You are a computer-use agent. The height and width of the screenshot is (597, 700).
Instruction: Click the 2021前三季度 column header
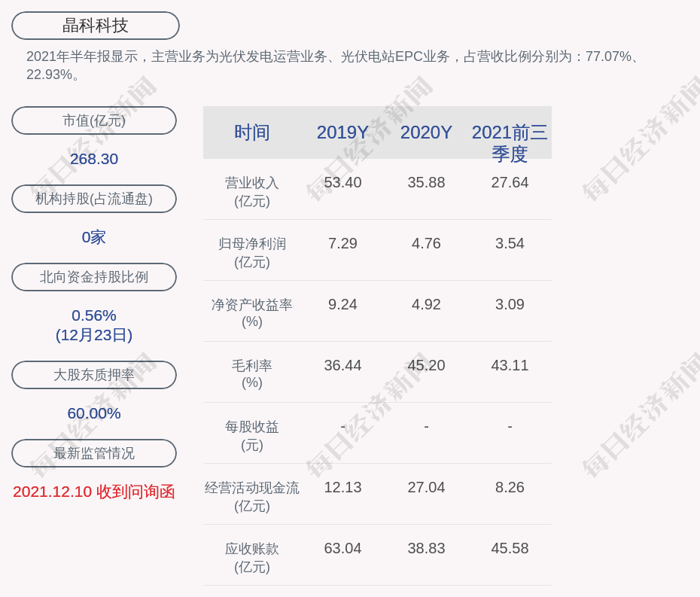510,142
